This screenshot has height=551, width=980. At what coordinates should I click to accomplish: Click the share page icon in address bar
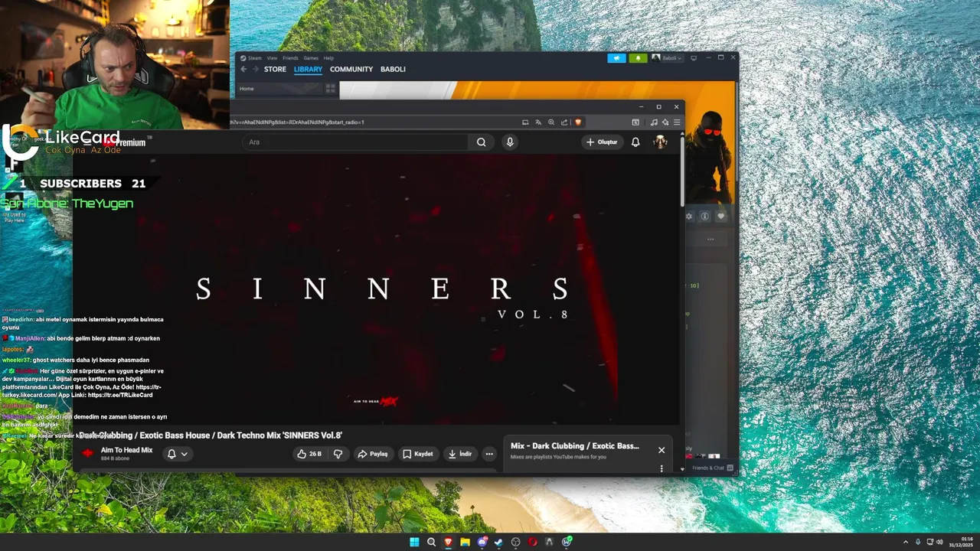564,122
